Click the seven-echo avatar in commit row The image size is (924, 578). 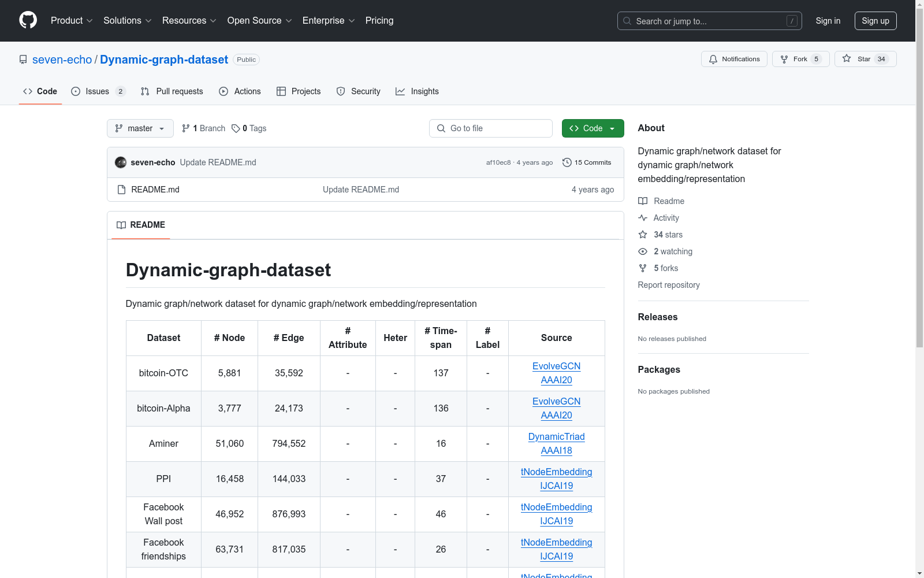[121, 162]
